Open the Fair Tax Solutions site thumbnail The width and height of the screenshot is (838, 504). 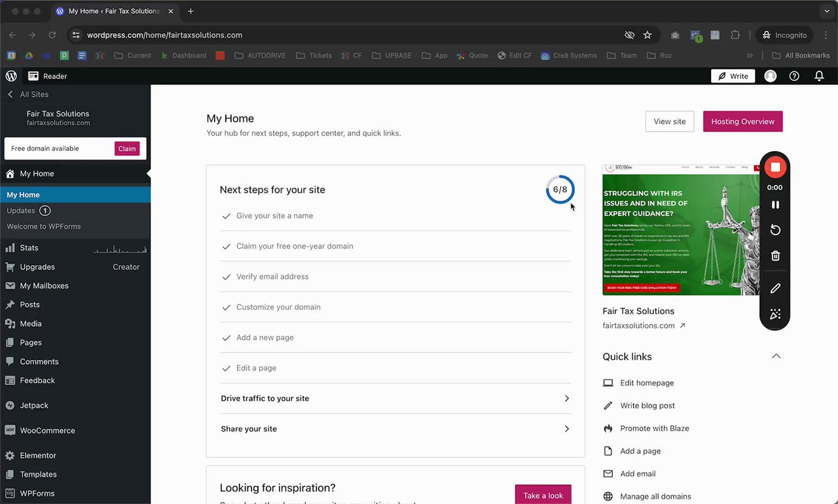pos(681,230)
